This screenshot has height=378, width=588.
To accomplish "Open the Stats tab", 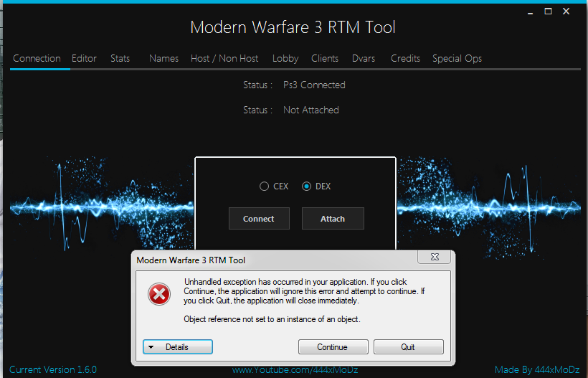I will pyautogui.click(x=120, y=59).
